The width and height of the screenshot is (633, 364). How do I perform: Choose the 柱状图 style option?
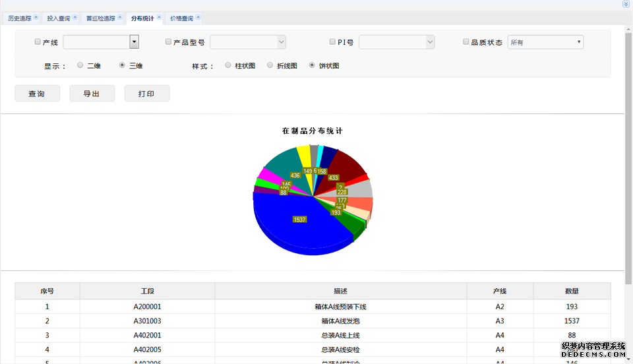(228, 65)
